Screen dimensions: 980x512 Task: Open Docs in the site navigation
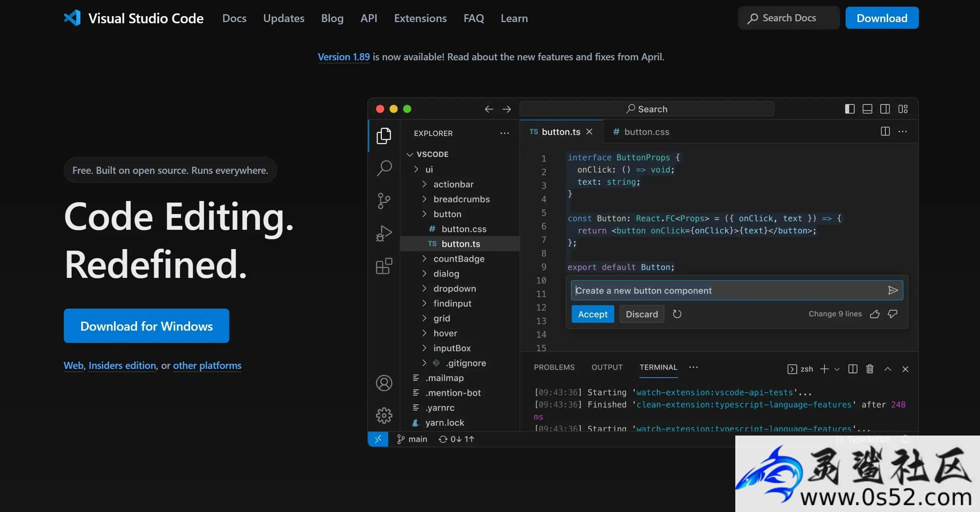pyautogui.click(x=234, y=18)
